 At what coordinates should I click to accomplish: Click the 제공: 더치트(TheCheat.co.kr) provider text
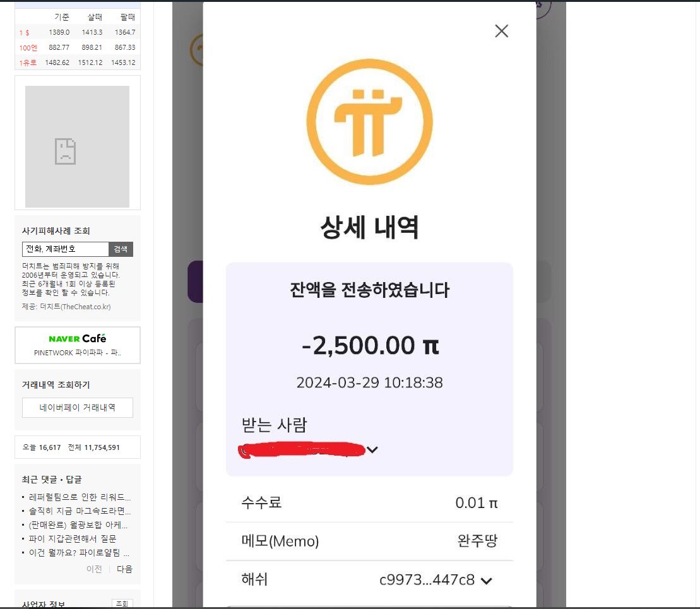point(66,307)
